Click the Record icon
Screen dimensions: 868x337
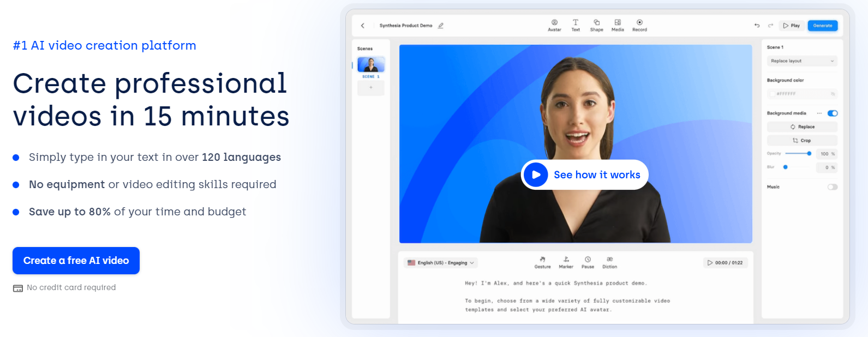click(x=639, y=23)
